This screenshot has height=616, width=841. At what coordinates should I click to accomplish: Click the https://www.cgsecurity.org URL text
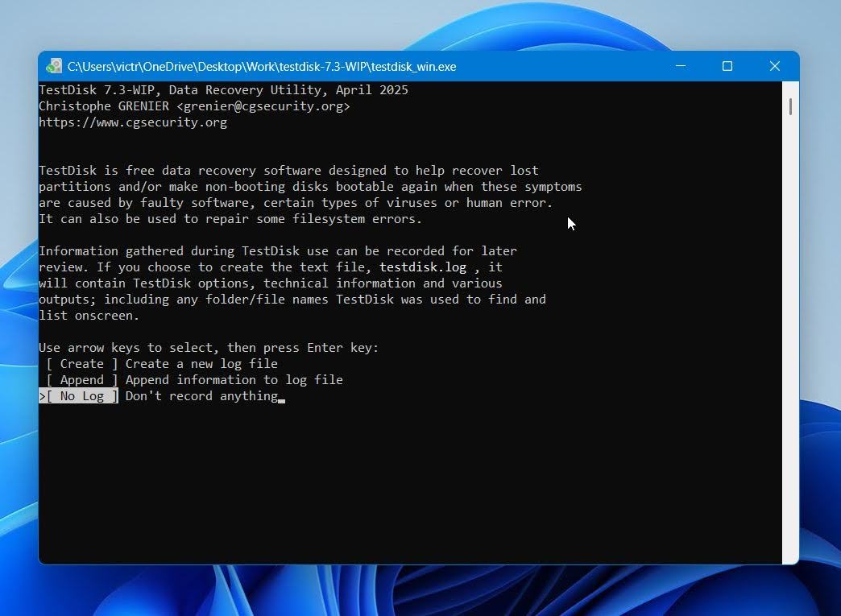133,122
